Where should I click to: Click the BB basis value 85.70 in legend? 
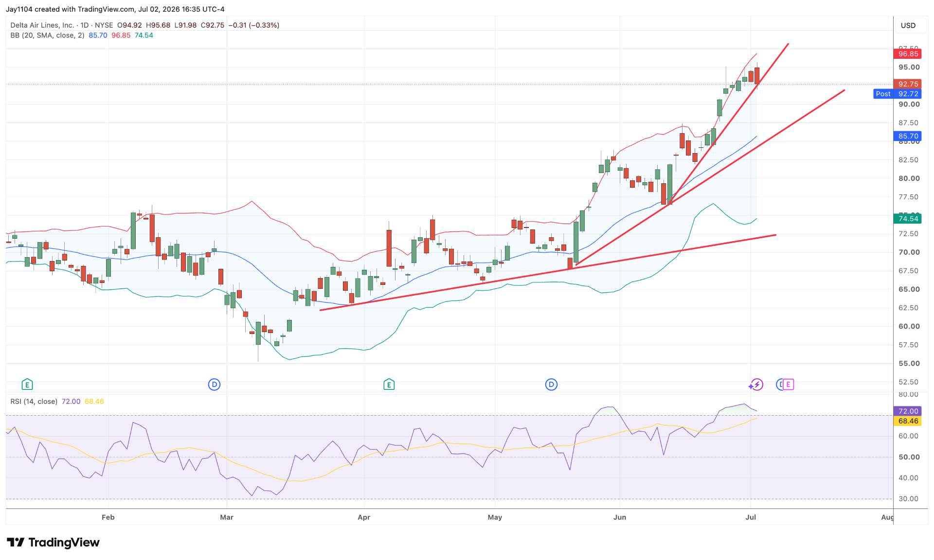(98, 35)
